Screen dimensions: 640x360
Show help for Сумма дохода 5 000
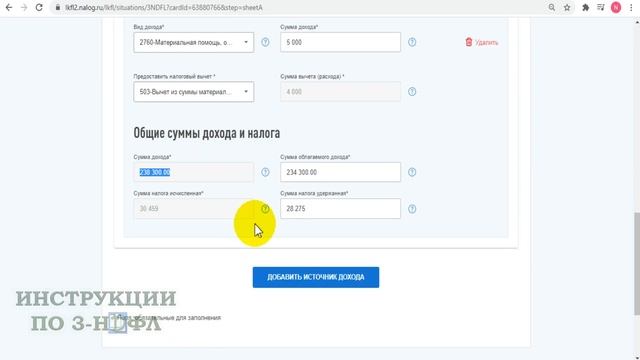tap(412, 42)
